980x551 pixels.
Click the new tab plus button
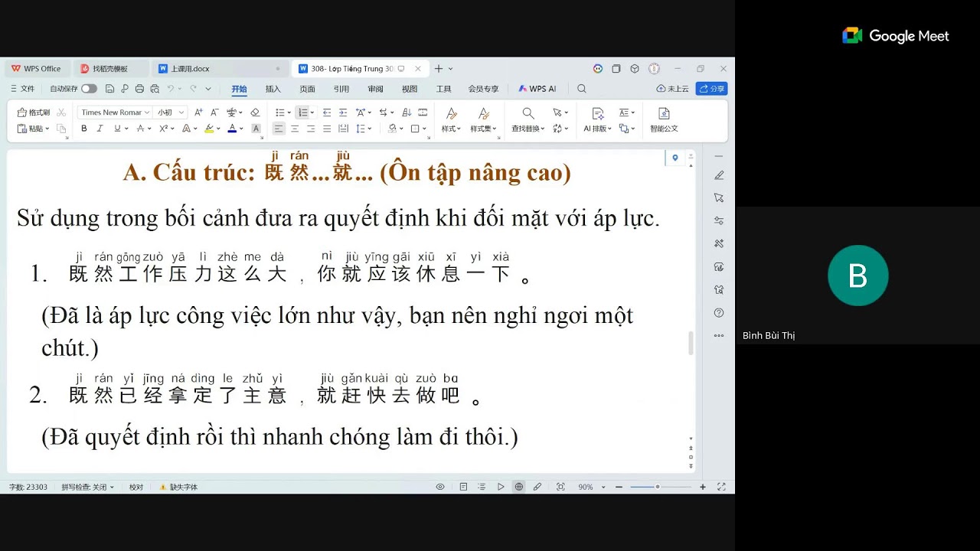(x=439, y=69)
